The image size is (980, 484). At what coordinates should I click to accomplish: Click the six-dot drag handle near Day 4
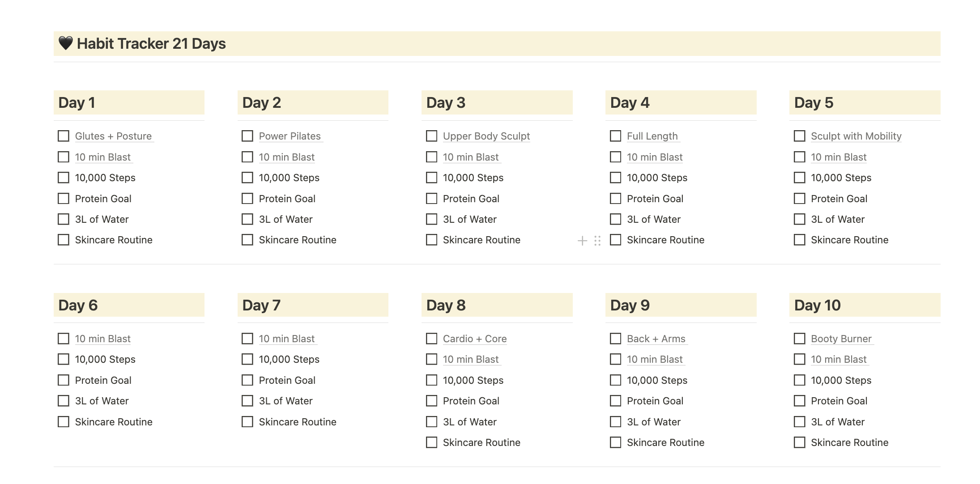click(597, 241)
